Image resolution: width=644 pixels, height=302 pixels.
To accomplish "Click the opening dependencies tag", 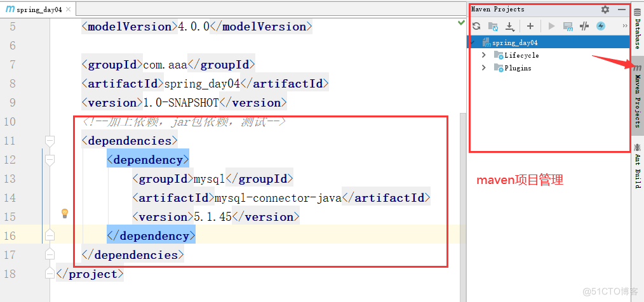I will point(130,141).
